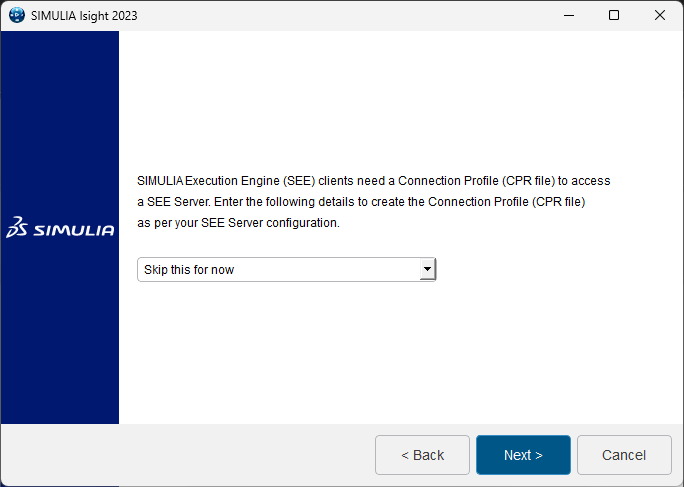Open the dropdown arrow beside 'Skip this for now'
The height and width of the screenshot is (487, 684).
(x=428, y=269)
